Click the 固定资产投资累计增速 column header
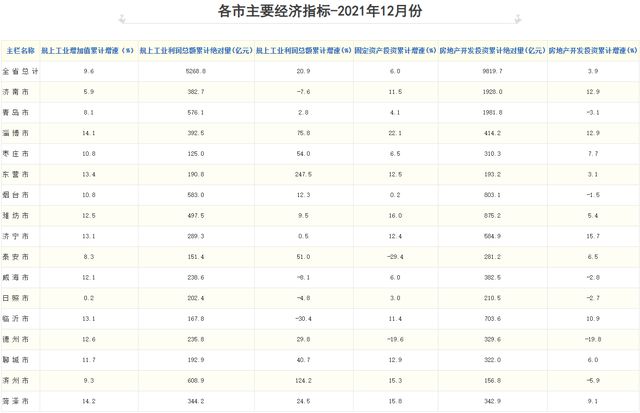Image resolution: width=640 pixels, height=413 pixels. pos(396,51)
